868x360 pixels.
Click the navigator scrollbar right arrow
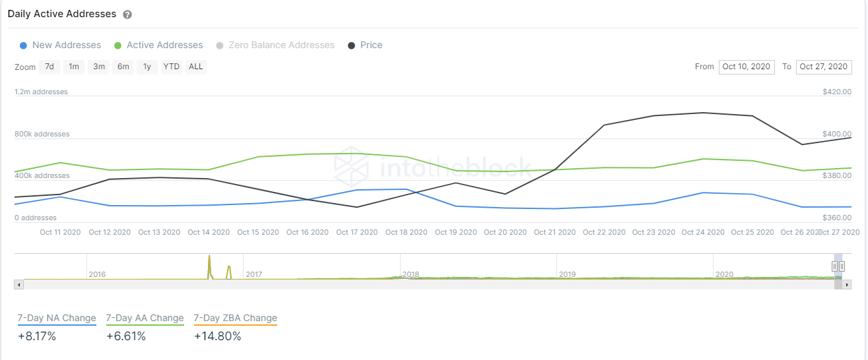(x=848, y=284)
